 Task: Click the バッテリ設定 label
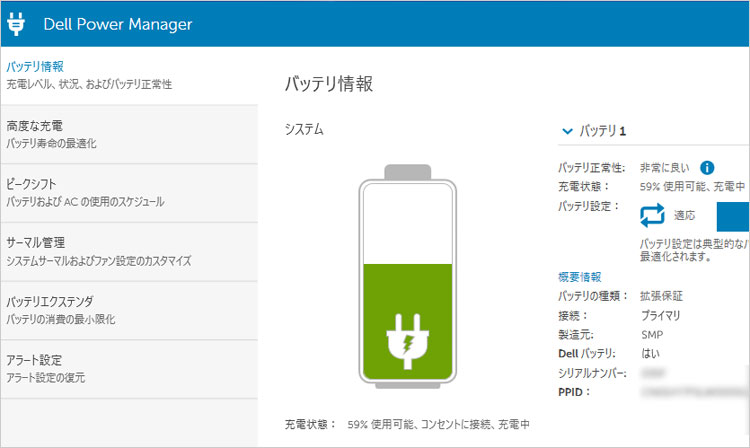click(588, 206)
